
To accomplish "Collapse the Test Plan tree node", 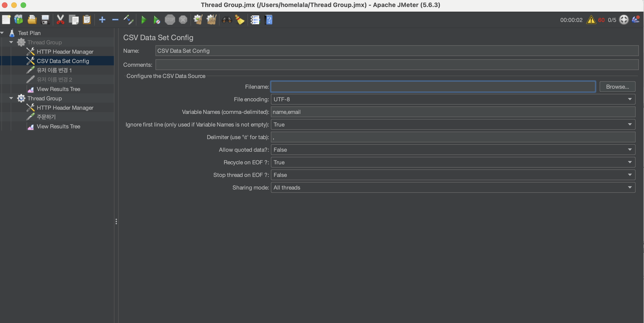I will click(2, 33).
